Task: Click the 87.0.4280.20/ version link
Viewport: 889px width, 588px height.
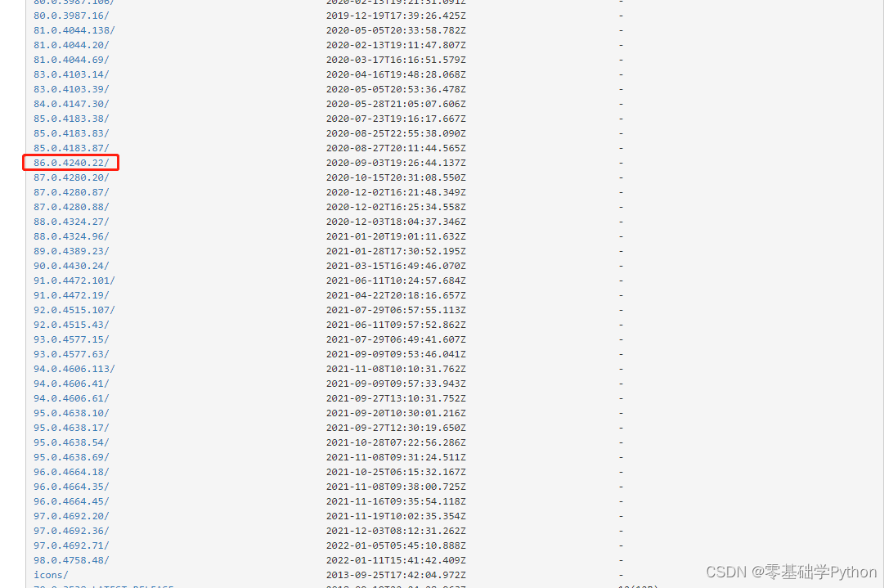Action: (71, 177)
